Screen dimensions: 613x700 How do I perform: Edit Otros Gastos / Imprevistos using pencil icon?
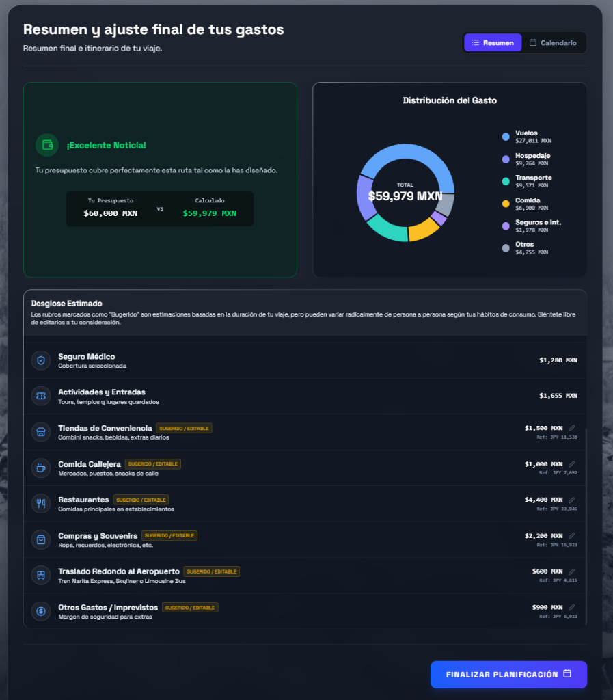[572, 607]
